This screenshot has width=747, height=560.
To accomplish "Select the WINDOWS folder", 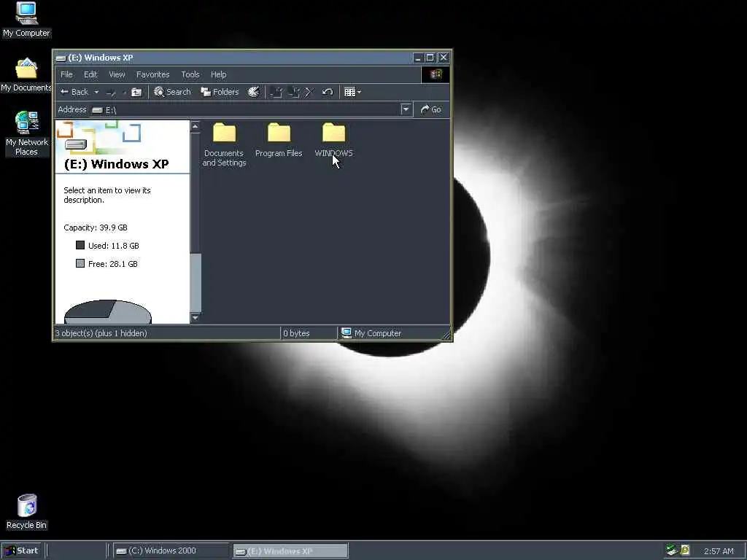I will (x=333, y=140).
